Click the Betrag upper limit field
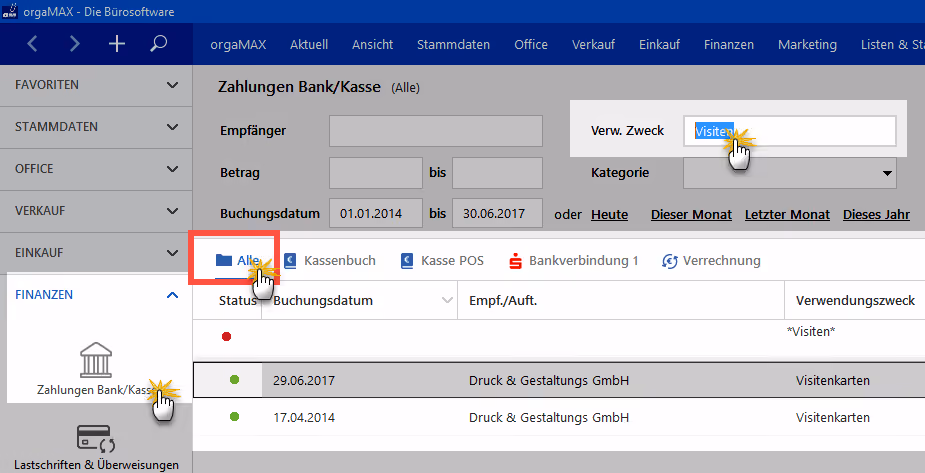This screenshot has height=473, width=925. (497, 173)
